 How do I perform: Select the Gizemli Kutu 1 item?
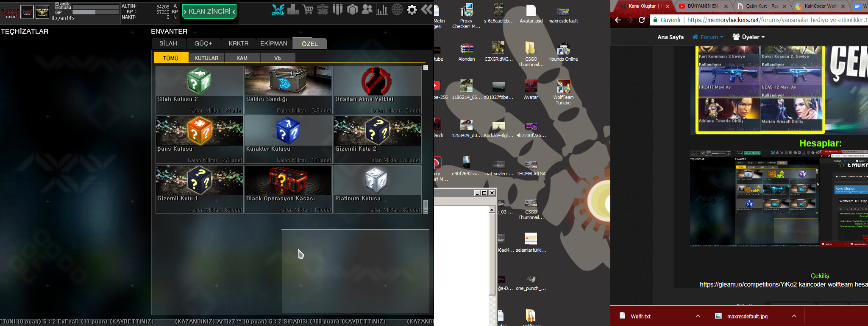tap(200, 189)
